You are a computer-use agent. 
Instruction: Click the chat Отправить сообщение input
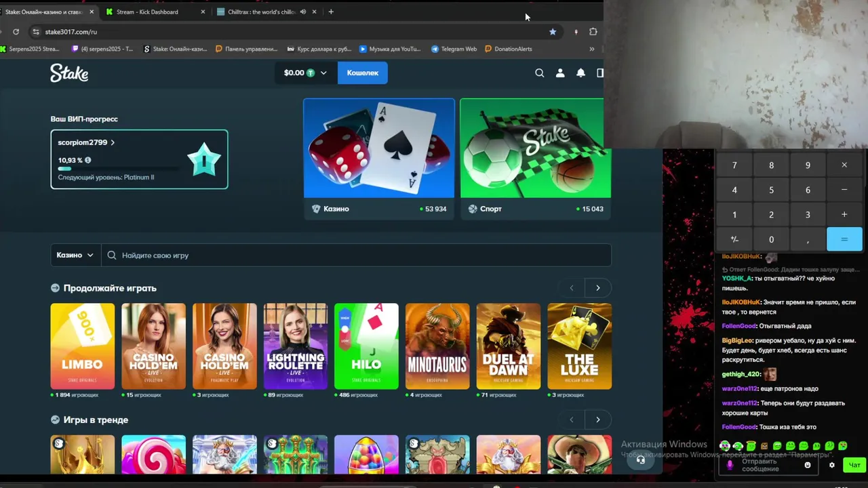point(768,465)
